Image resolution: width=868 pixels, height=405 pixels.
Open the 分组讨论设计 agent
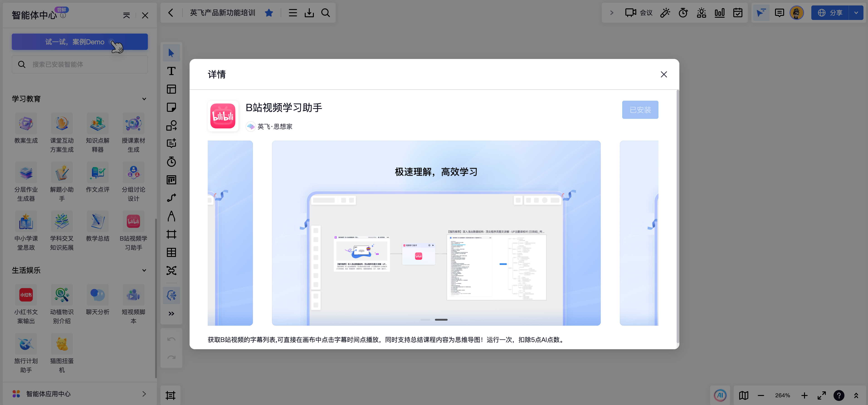point(133,182)
